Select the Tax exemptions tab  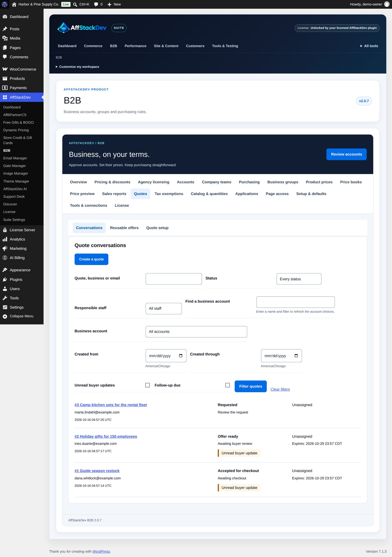169,194
